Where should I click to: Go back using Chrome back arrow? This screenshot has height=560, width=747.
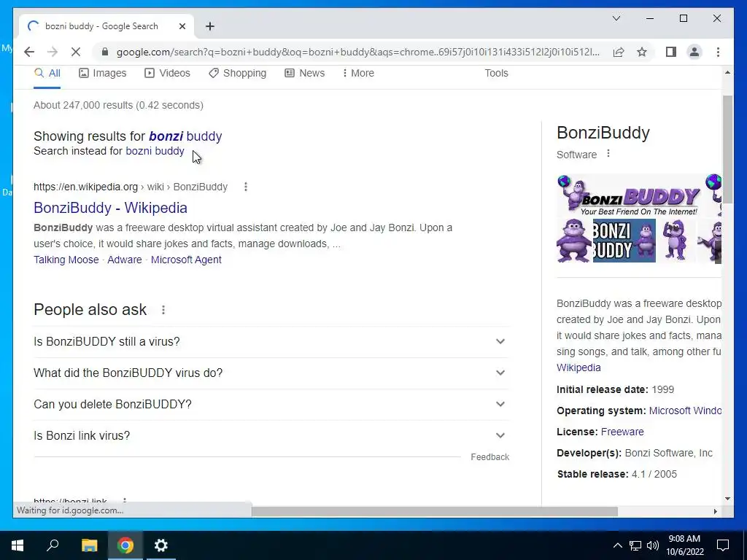pyautogui.click(x=29, y=52)
